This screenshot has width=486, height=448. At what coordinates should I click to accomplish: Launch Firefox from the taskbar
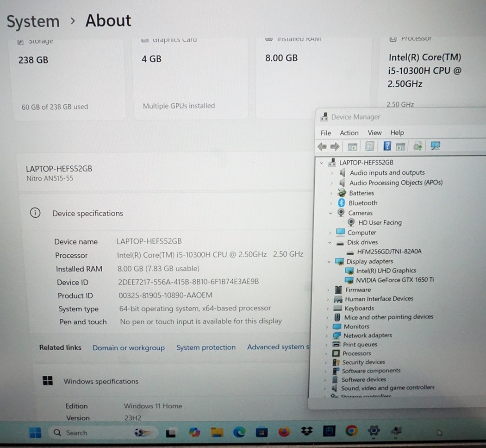point(284,432)
